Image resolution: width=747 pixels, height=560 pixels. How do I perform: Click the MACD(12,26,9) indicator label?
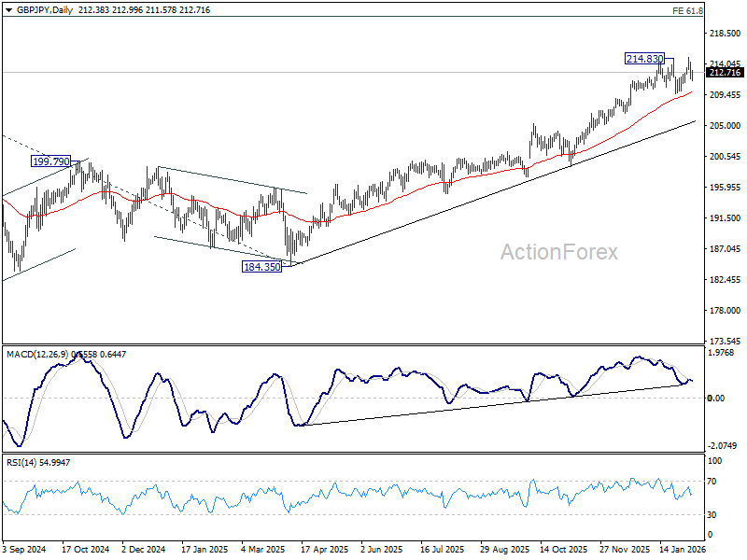(37, 355)
